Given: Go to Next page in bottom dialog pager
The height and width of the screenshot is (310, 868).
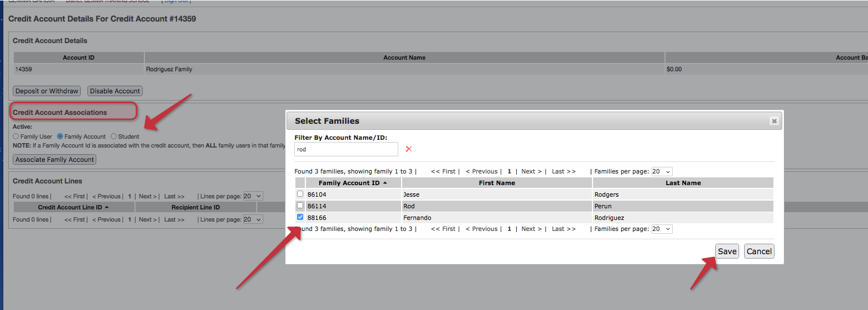Looking at the screenshot, I should coord(532,229).
